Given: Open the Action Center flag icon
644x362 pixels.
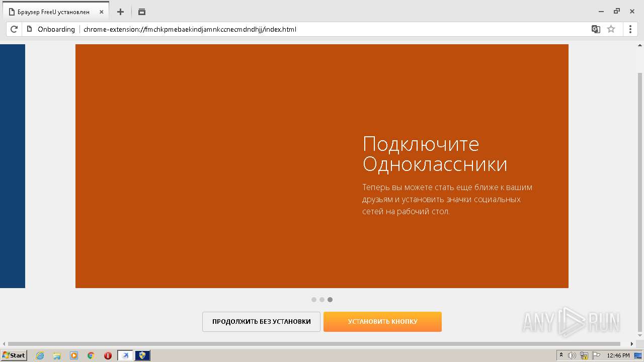Looking at the screenshot, I should point(596,355).
